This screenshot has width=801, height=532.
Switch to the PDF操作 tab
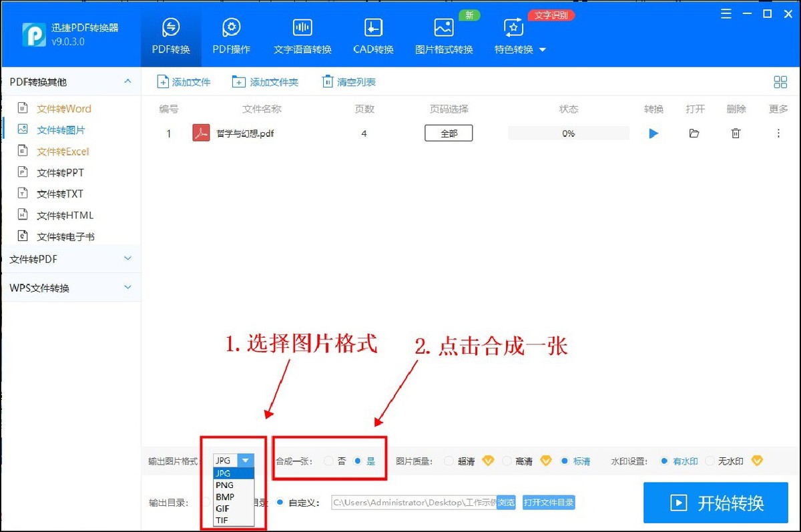pos(231,33)
